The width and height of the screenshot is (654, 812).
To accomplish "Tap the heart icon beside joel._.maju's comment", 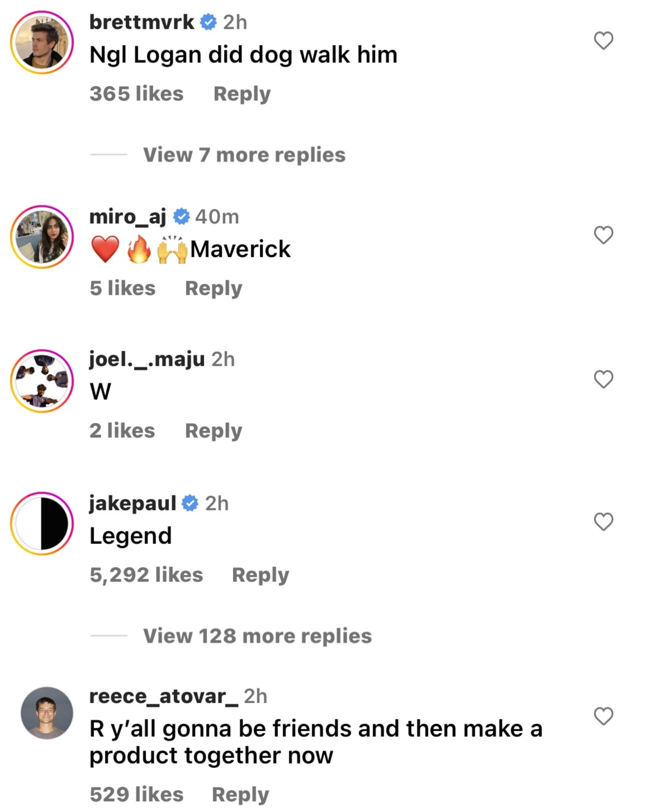I will point(603,378).
